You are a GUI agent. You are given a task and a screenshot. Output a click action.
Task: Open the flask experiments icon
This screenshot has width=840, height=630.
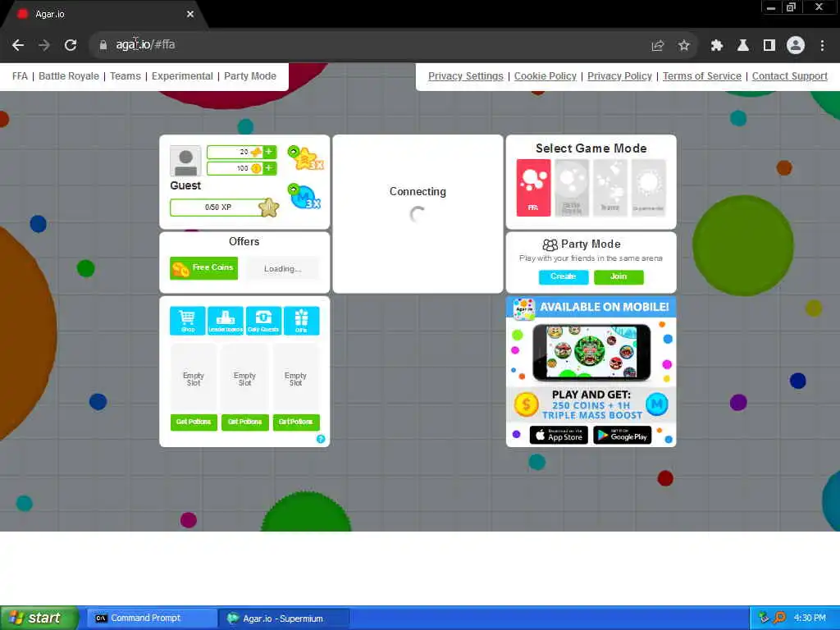[x=742, y=46]
